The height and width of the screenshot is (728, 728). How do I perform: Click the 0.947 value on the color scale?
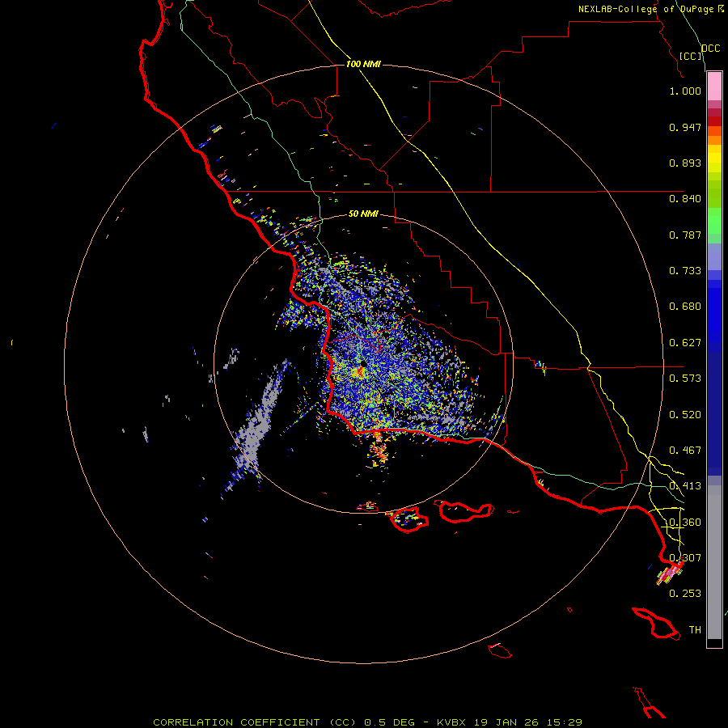(685, 127)
